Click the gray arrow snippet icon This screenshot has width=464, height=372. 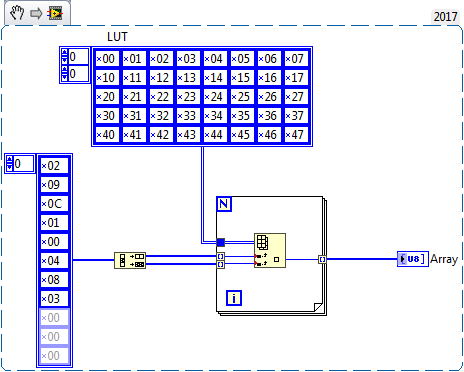(36, 14)
